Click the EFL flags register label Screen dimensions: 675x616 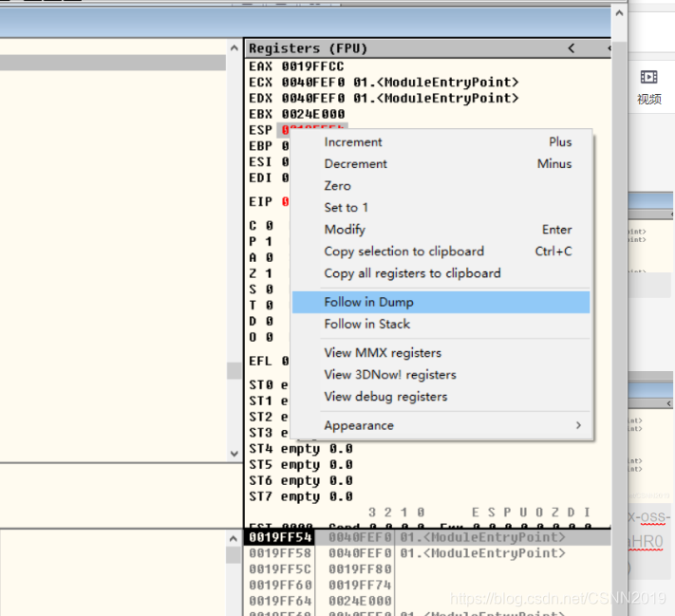tap(260, 362)
